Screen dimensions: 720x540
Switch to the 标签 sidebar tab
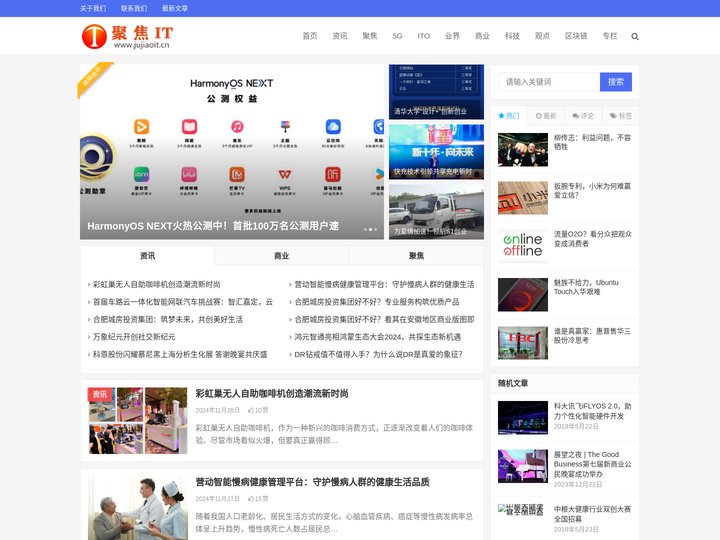pyautogui.click(x=620, y=116)
